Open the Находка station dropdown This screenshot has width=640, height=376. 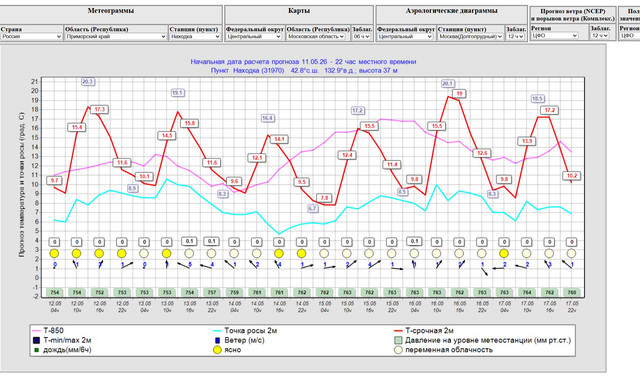195,36
